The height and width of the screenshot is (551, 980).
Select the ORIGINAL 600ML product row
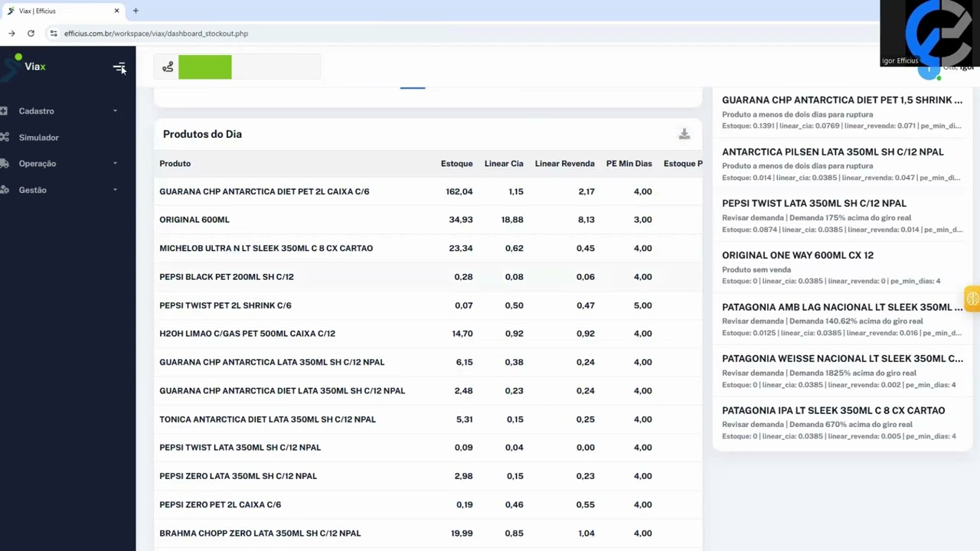point(428,220)
